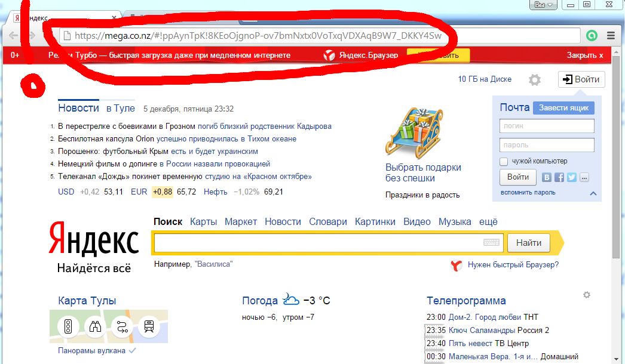Click the weather cloud icon
Viewport: 625px width, 364px height.
290,299
